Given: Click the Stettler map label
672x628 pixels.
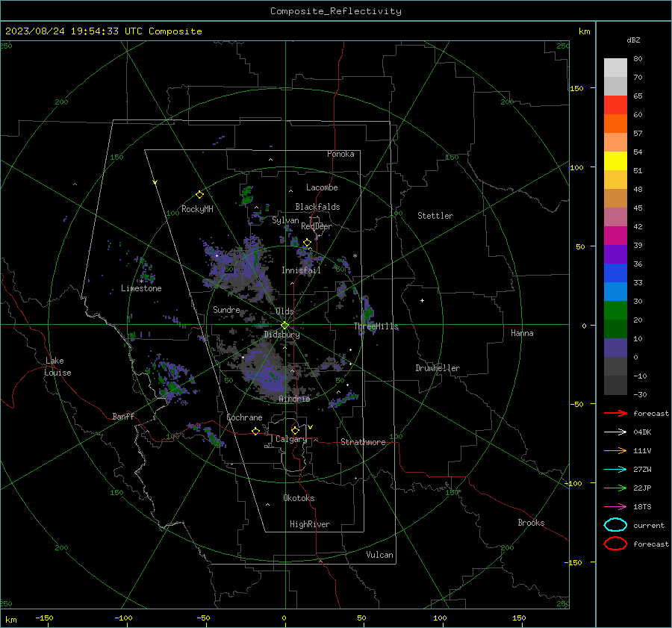Looking at the screenshot, I should 435,216.
